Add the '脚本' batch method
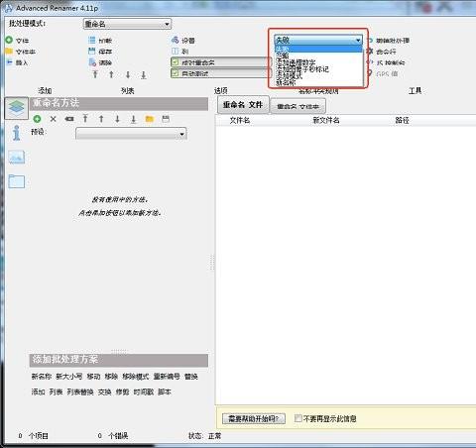 pos(165,392)
